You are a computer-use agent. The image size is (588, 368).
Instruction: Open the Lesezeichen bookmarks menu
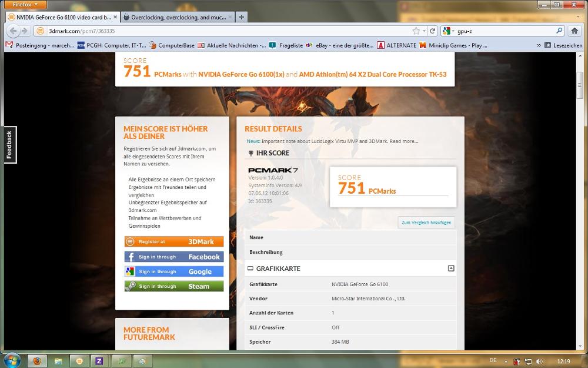[564, 45]
